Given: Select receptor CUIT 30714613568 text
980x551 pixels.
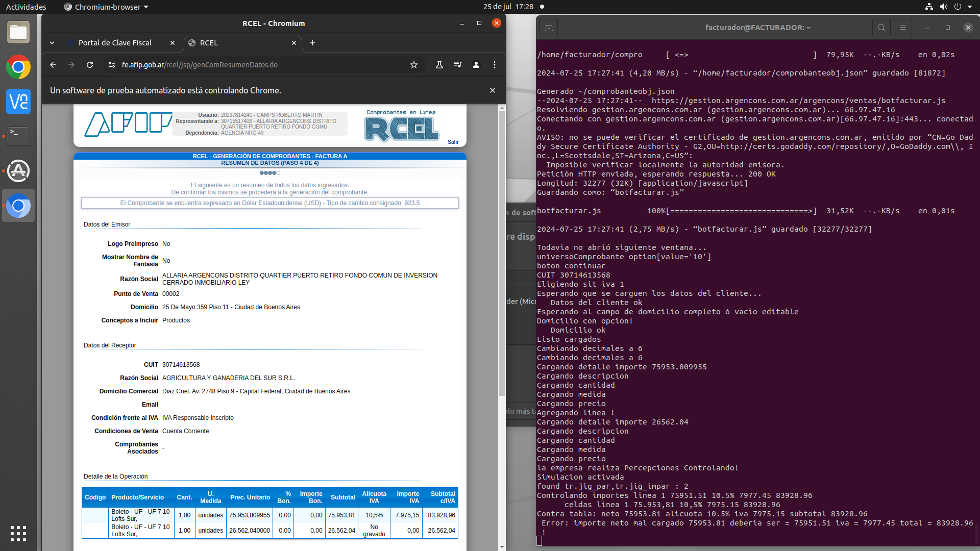Looking at the screenshot, I should click(181, 365).
